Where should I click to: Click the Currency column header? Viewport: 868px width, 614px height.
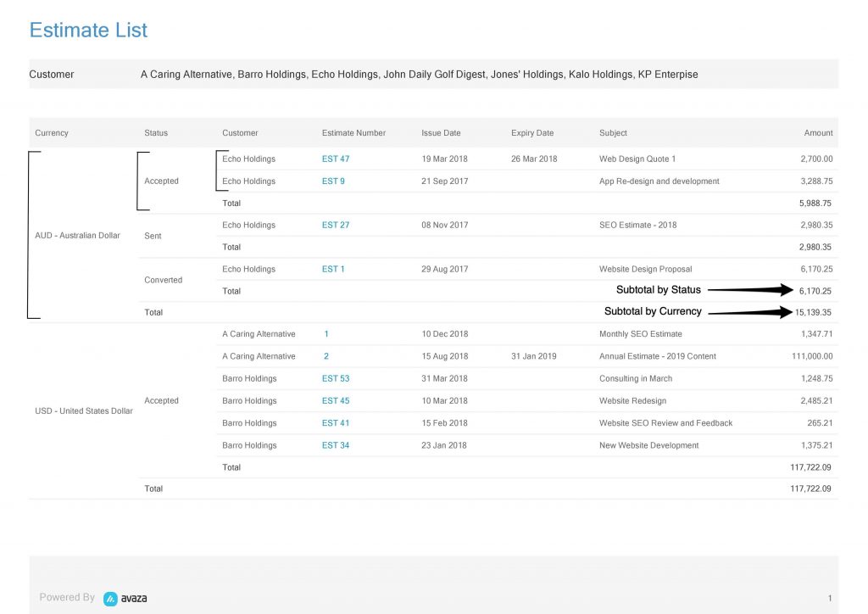tap(52, 133)
